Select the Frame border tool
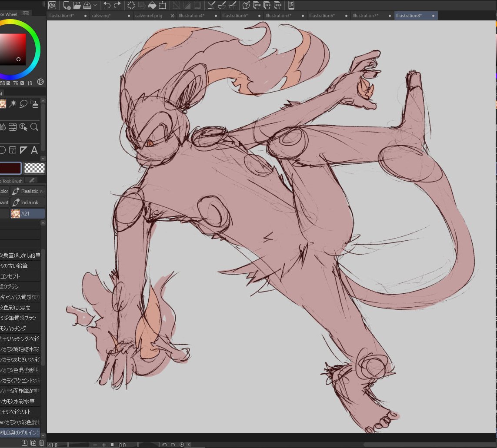This screenshot has width=497, height=448. 13,150
